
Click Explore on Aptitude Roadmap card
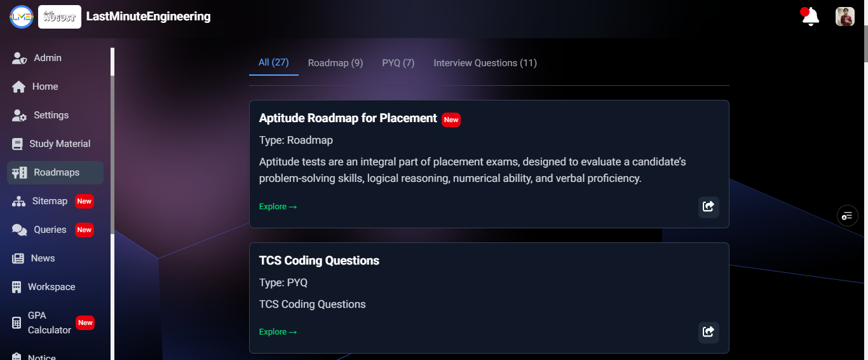278,207
